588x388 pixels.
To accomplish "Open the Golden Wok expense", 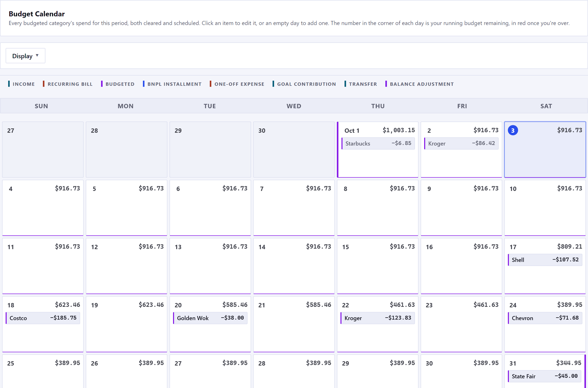I will point(210,318).
